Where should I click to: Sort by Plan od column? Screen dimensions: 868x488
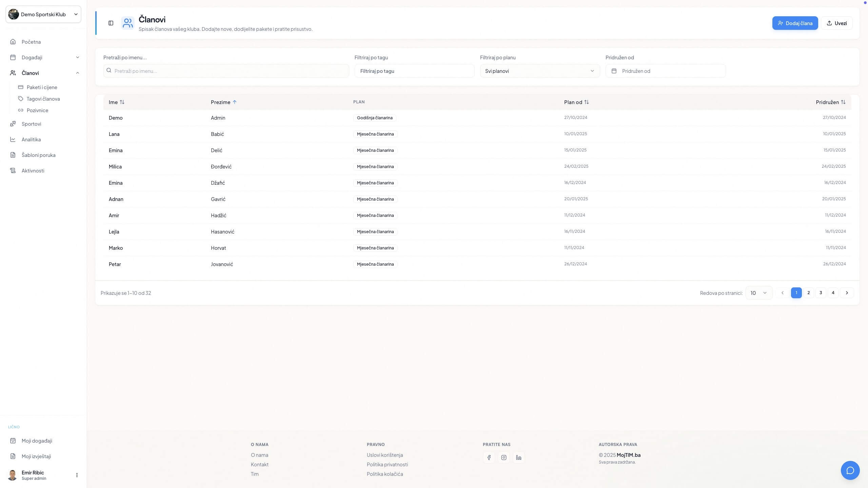[576, 102]
